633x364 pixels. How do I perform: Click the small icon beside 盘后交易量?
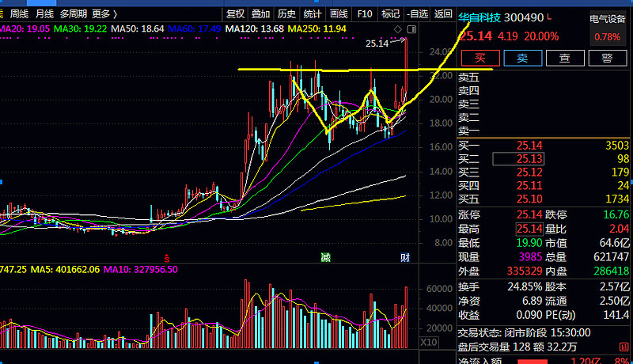tap(624, 347)
